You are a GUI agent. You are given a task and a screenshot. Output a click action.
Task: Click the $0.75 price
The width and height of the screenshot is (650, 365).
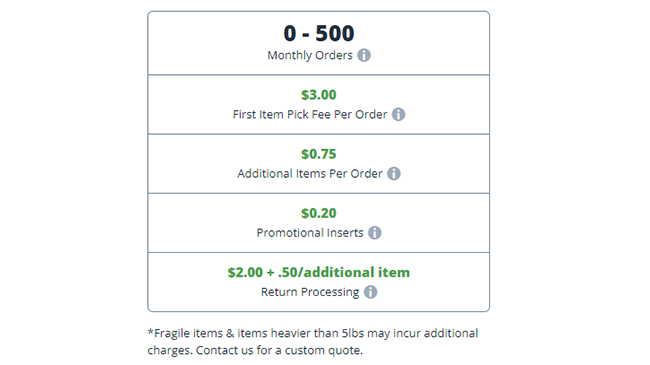(319, 154)
